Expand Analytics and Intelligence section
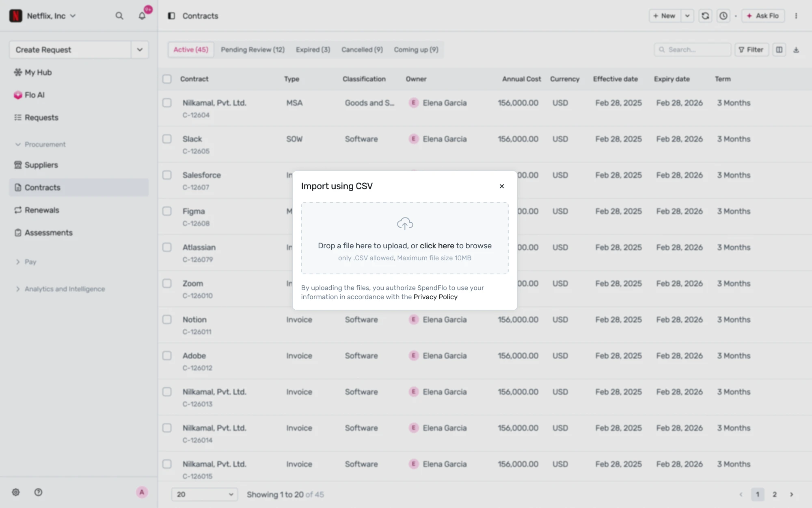The width and height of the screenshot is (812, 508). pyautogui.click(x=60, y=289)
